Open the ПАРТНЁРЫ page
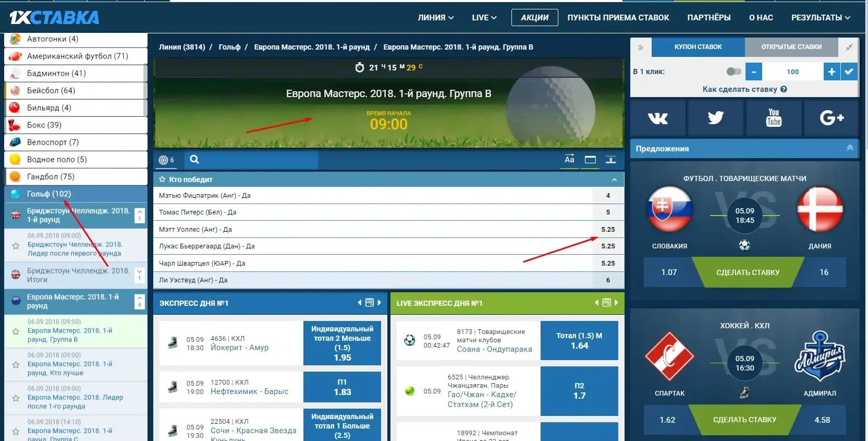The image size is (868, 441). pos(709,18)
